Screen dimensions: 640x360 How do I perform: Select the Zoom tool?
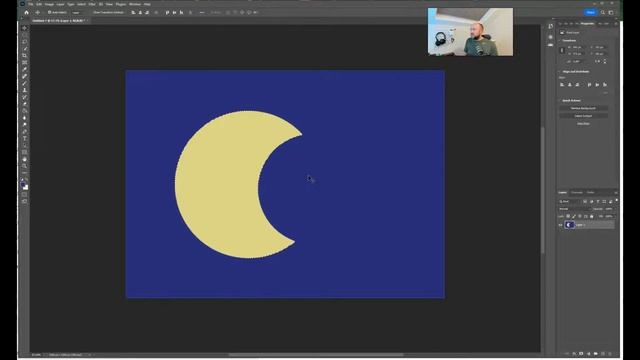coord(24,166)
